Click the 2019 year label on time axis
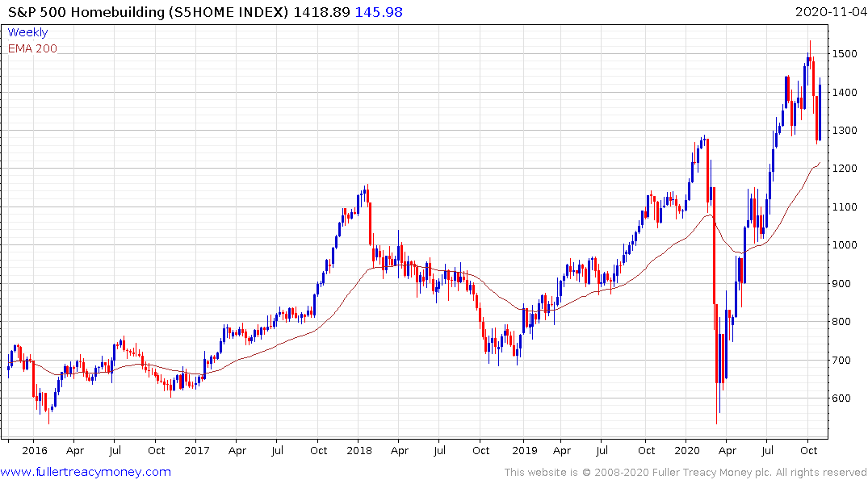This screenshot has height=484, width=868. (x=524, y=450)
